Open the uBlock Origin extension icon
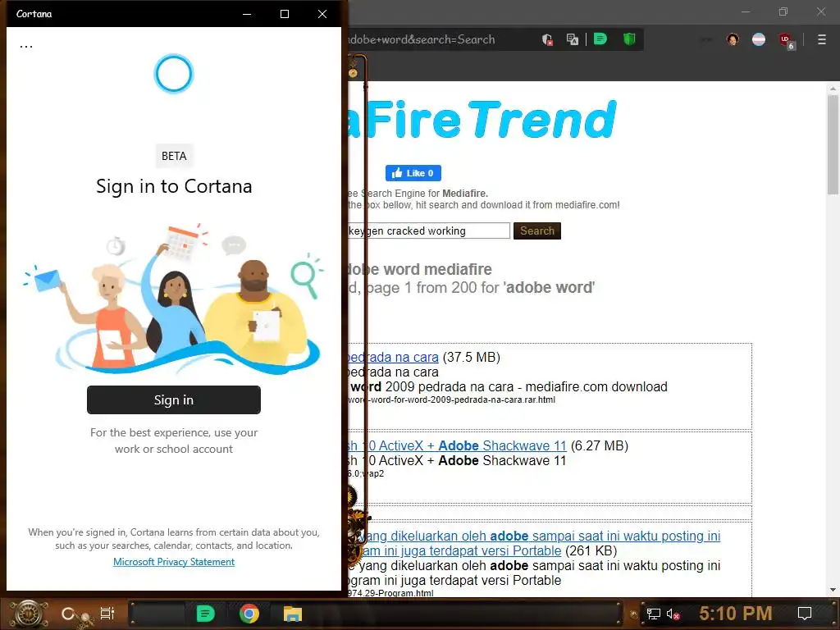Image resolution: width=840 pixels, height=630 pixels. (x=787, y=41)
